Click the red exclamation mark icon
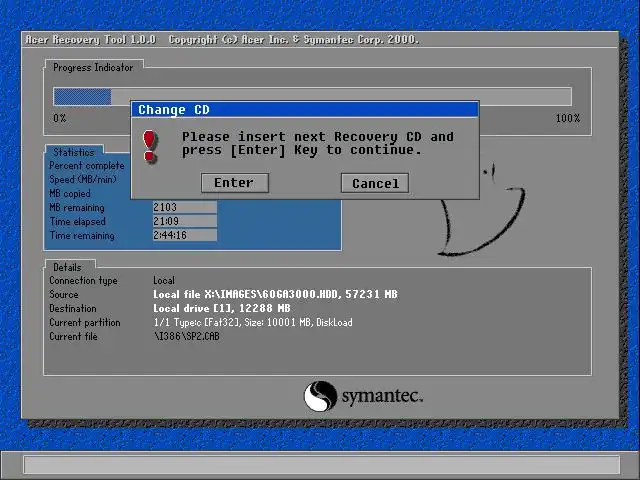The image size is (640, 480). pyautogui.click(x=150, y=147)
